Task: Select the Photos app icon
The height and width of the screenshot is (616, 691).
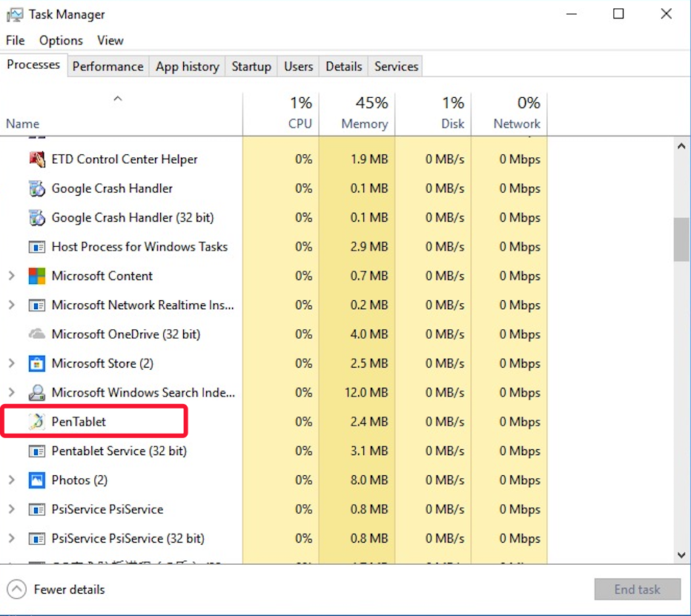Action: 36,480
